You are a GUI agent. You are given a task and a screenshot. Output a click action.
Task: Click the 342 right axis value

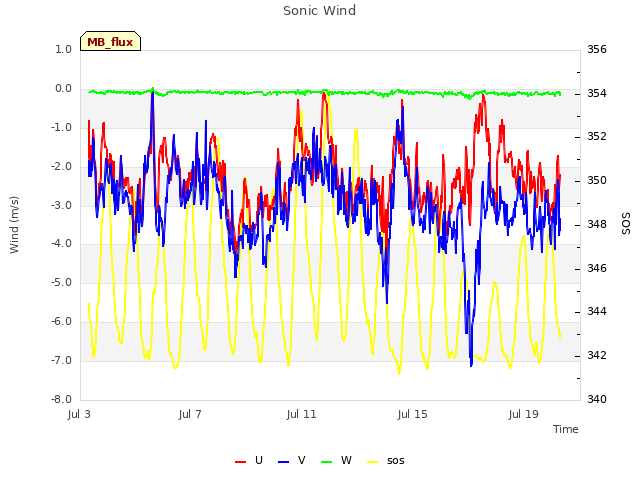tap(597, 355)
